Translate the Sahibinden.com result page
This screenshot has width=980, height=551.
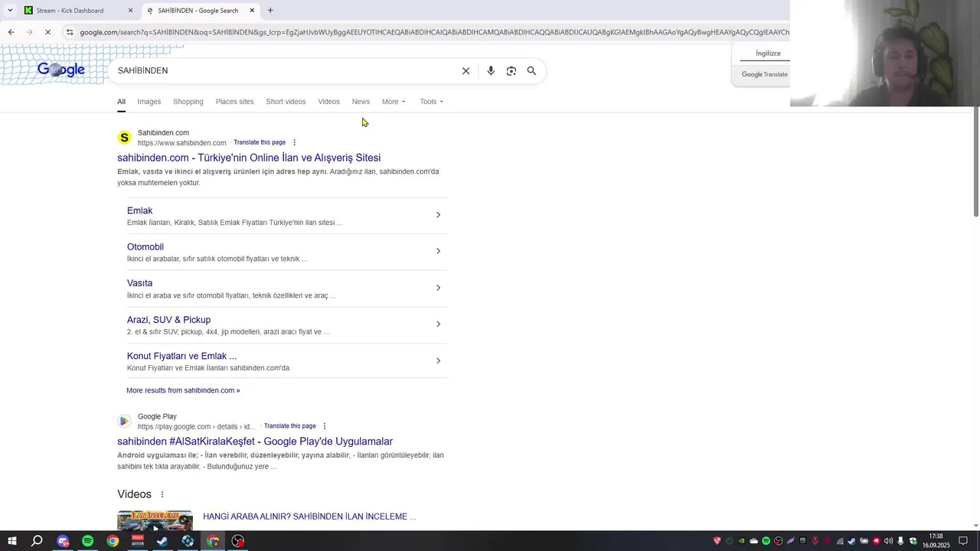(x=260, y=142)
